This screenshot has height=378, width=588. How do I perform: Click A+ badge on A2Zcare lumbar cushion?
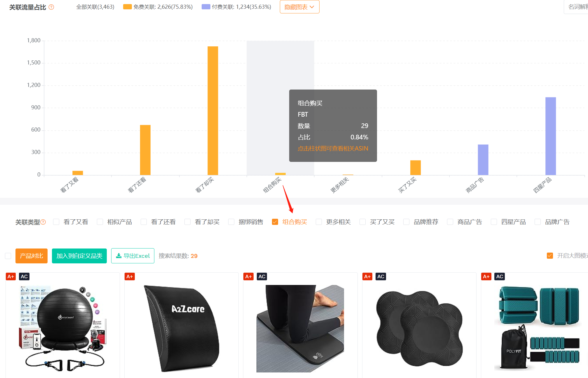point(130,276)
